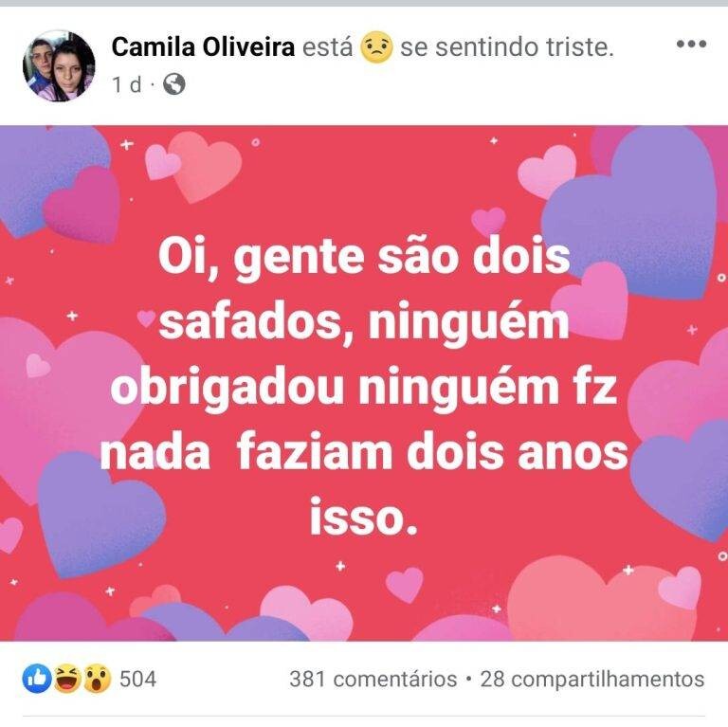Click the purple heart at lower-left of post
Viewport: 728px width, 727px height.
tap(95, 512)
